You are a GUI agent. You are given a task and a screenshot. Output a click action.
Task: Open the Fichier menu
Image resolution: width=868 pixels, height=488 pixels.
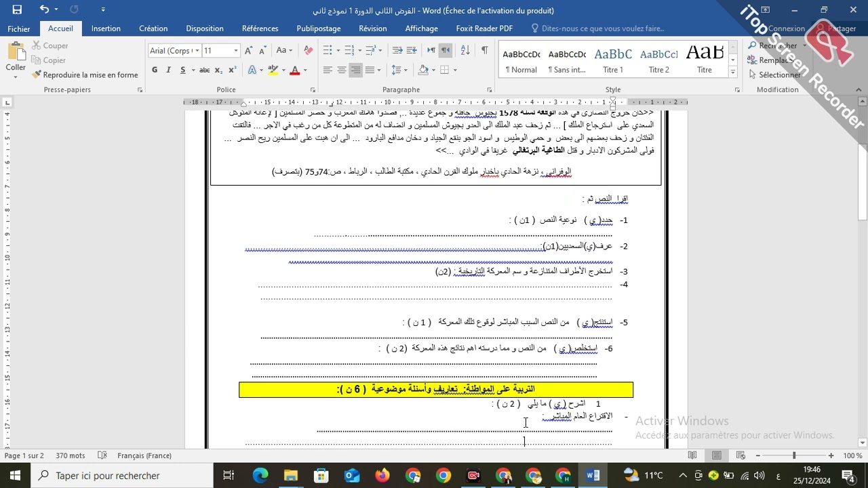[19, 28]
